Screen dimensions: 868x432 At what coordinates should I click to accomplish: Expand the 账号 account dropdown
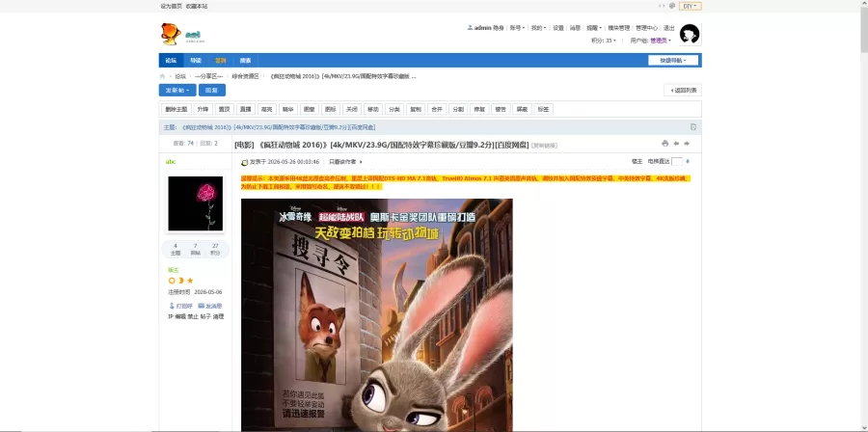coord(517,28)
